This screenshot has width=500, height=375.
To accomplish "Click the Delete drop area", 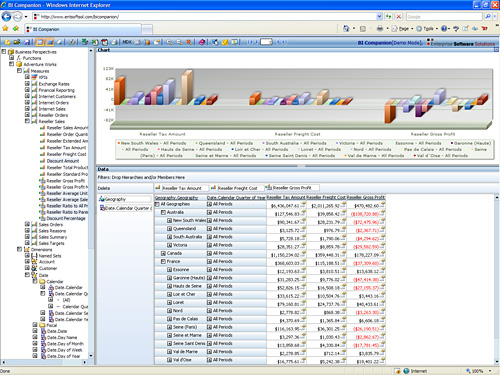I will pos(125,188).
